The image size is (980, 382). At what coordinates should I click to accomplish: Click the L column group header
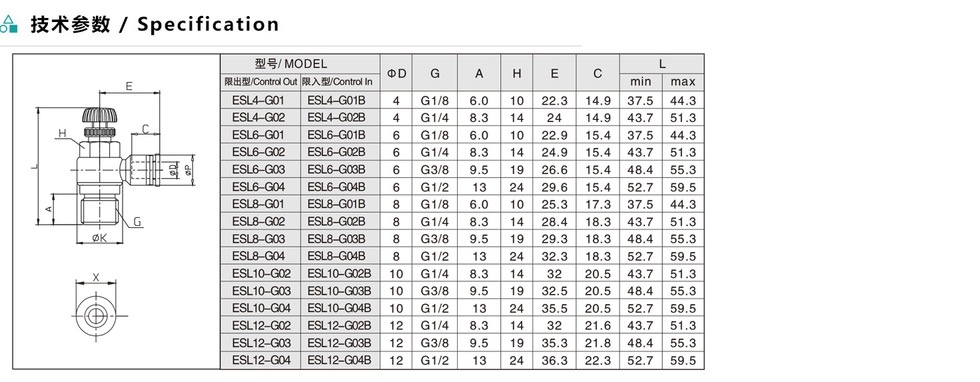tap(662, 64)
